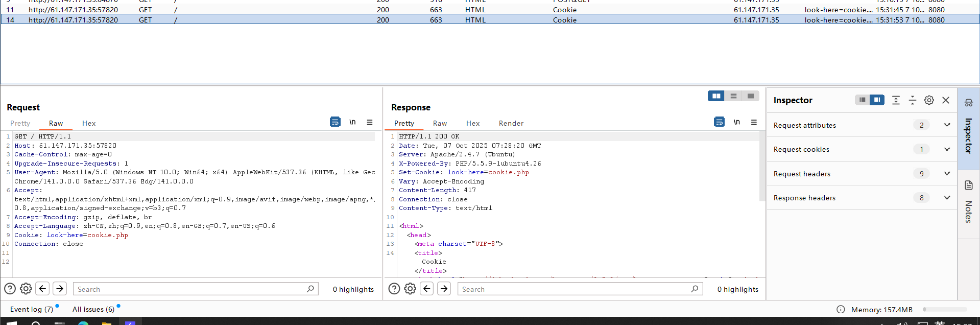This screenshot has height=325, width=980.
Task: Click Response panel settings gear icon
Action: [410, 289]
